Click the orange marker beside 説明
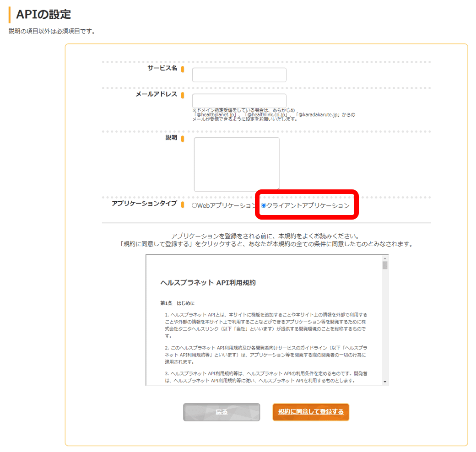 pyautogui.click(x=183, y=139)
